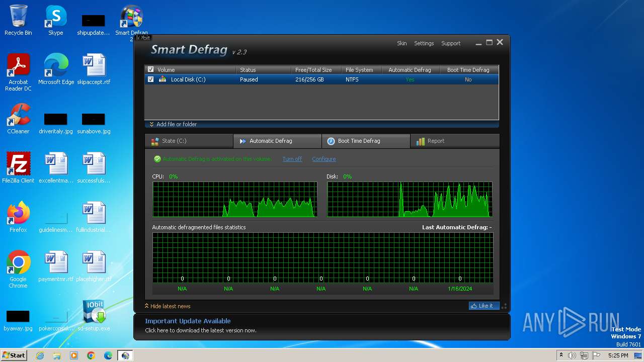Turn off automatic defrag link

point(292,159)
